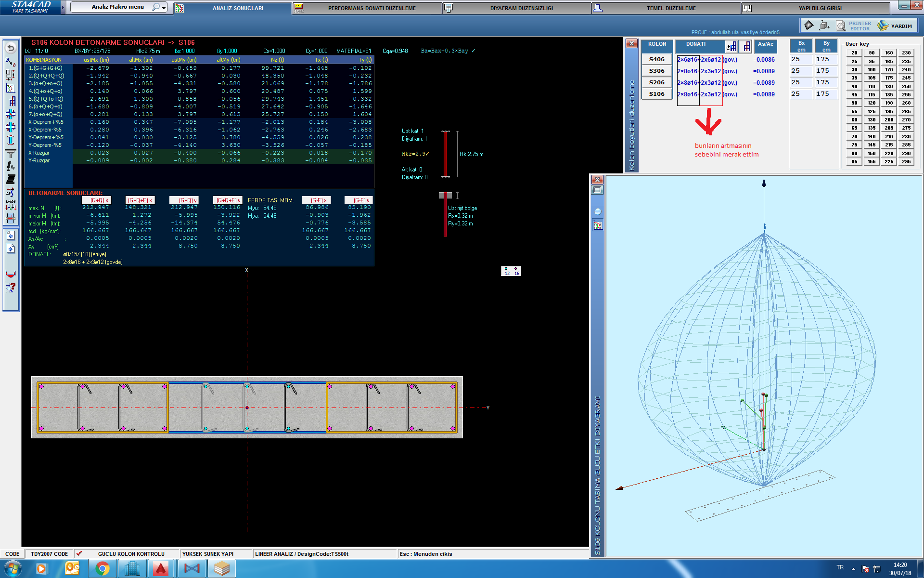Open the TEMEL DUZENLEME tab
Viewport: 924px width, 578px height.
[x=671, y=8]
